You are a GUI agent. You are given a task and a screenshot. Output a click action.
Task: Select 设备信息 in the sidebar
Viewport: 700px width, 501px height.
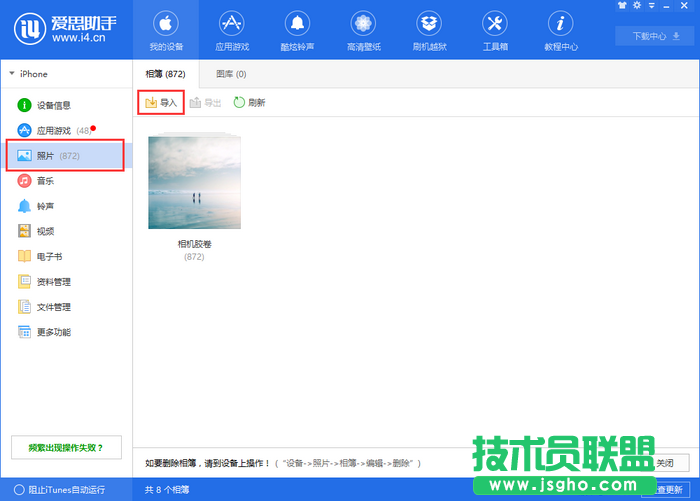coord(67,105)
